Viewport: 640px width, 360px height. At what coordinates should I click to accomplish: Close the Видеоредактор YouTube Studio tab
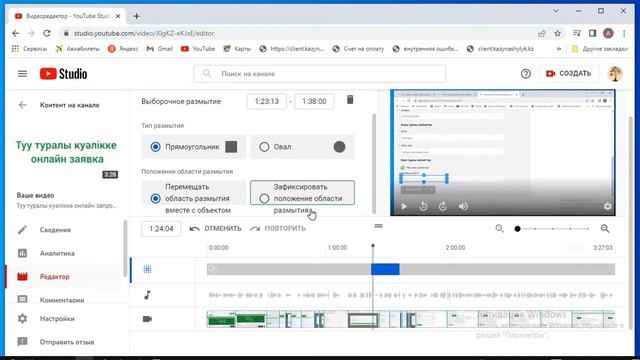[118, 16]
